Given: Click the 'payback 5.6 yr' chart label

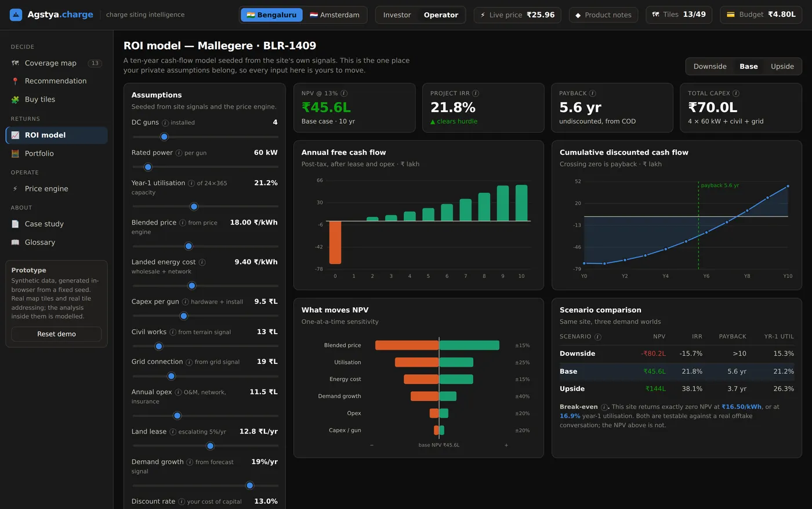Looking at the screenshot, I should [x=720, y=186].
